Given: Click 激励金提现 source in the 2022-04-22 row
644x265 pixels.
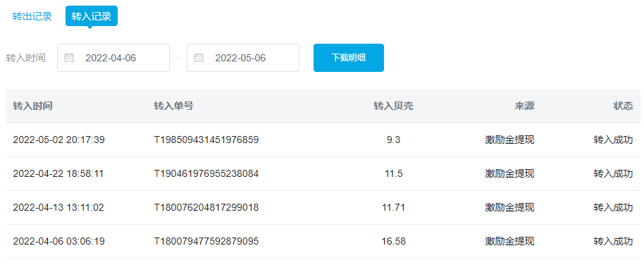Looking at the screenshot, I should pos(509,174).
